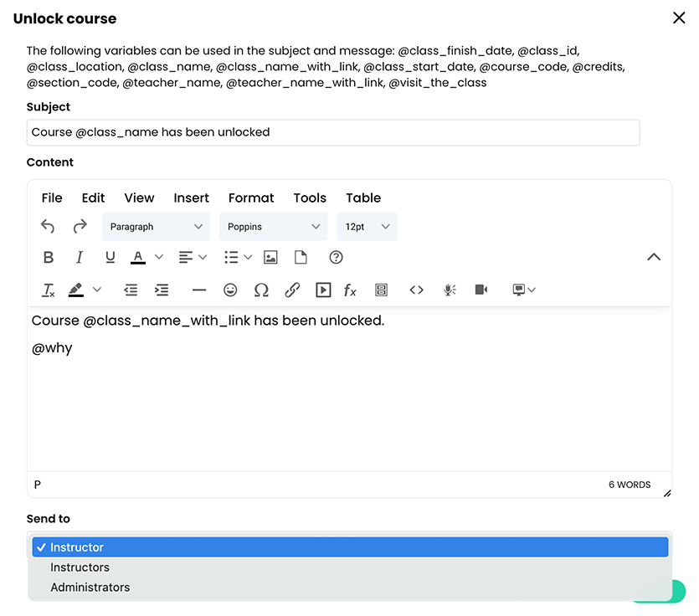This screenshot has height=616, width=699.
Task: Open the Format menu
Action: point(250,198)
